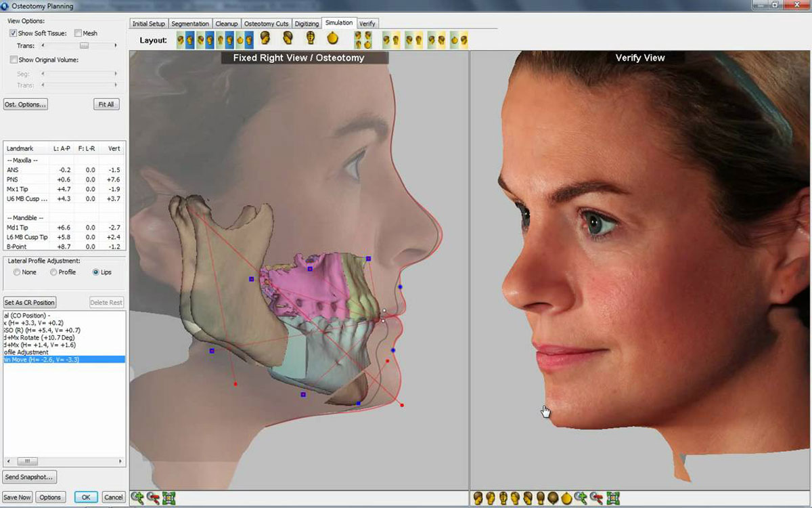Uncheck Show Soft Tissue checkbox
Screen dimensions: 812x508
(x=14, y=33)
